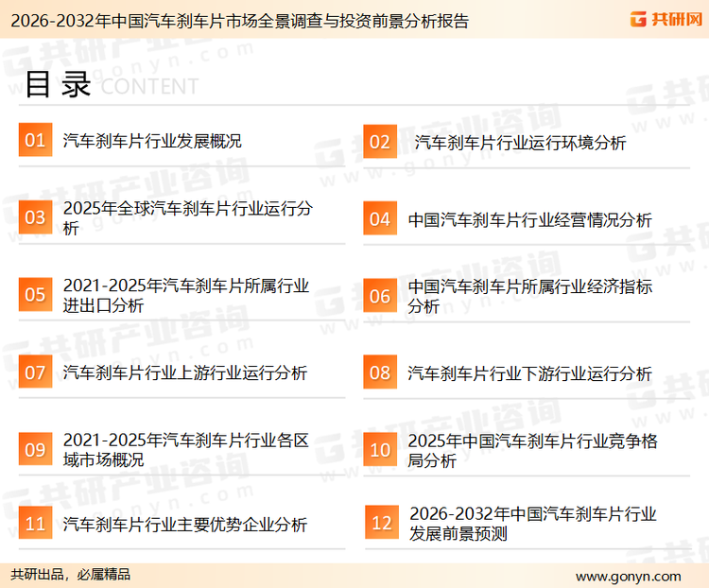Open the www.gonyn.com footer link
The image size is (709, 588).
629,577
